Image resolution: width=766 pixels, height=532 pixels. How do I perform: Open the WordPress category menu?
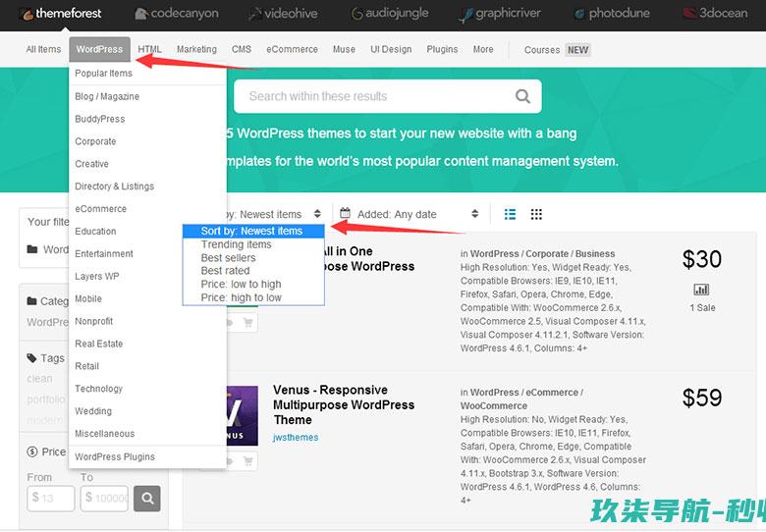click(x=99, y=49)
